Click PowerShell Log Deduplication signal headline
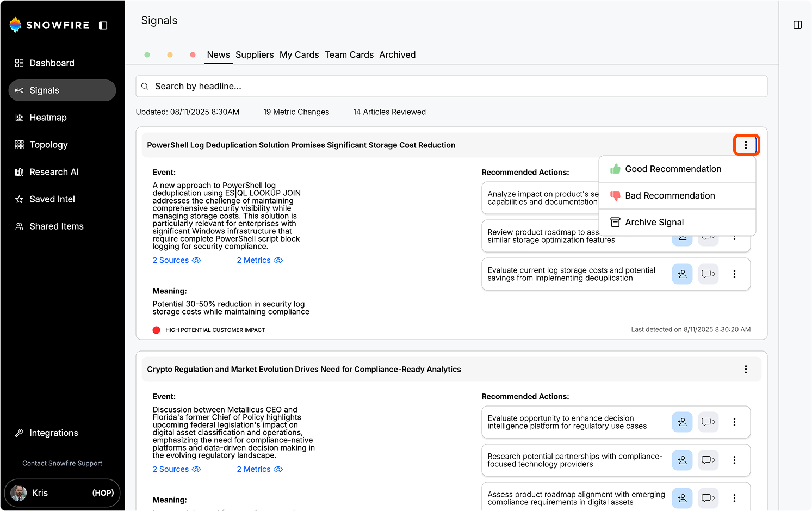Viewport: 812px width, 511px height. click(x=301, y=145)
